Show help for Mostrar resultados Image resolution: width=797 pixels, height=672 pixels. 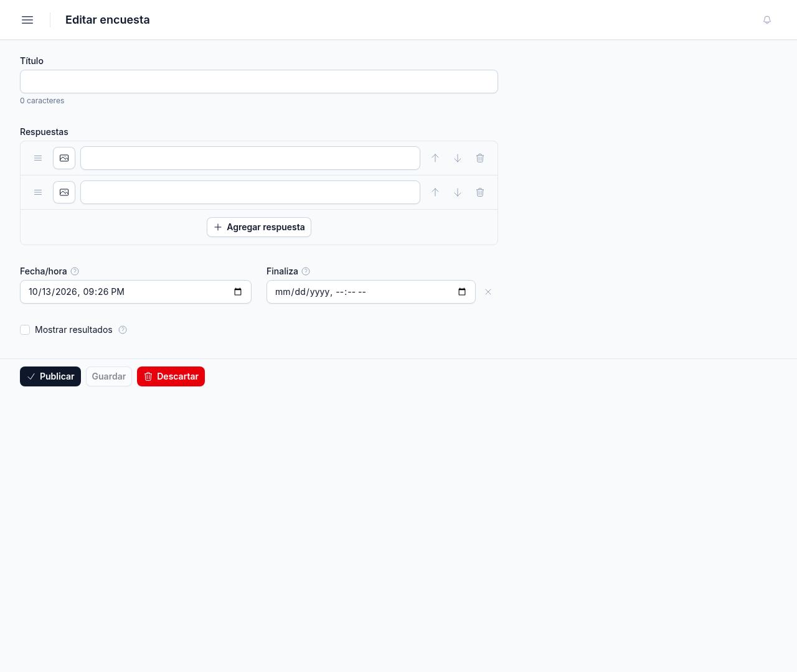123,330
